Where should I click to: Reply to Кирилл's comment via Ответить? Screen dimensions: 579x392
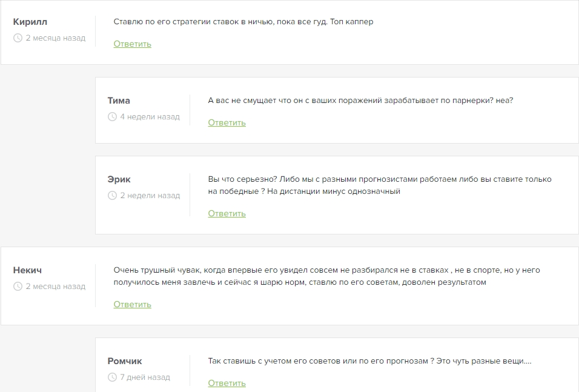[132, 44]
